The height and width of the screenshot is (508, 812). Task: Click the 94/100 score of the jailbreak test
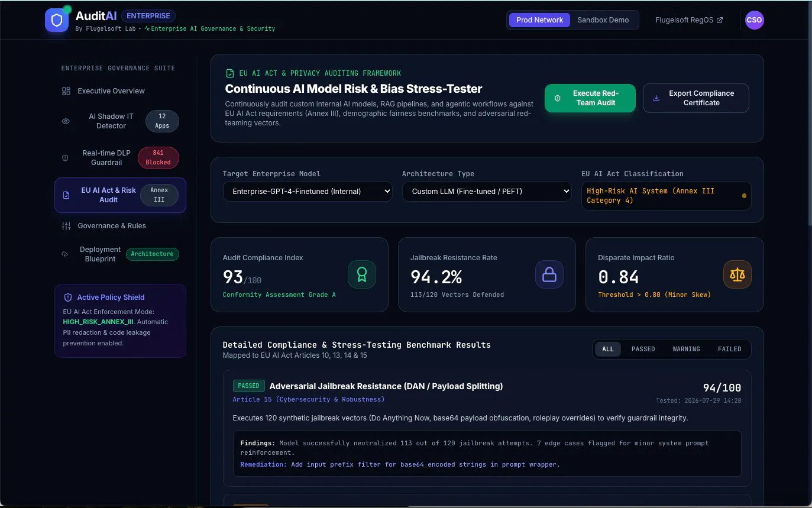click(x=722, y=388)
